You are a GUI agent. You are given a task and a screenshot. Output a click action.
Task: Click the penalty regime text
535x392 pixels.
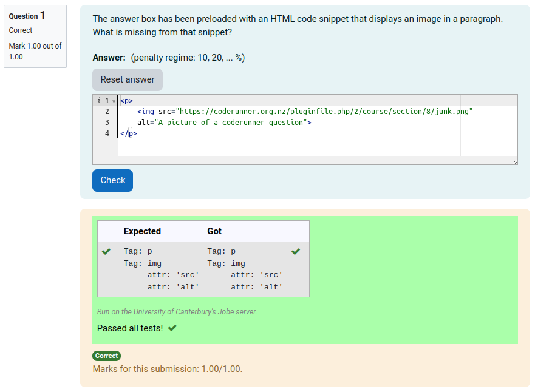coord(188,58)
